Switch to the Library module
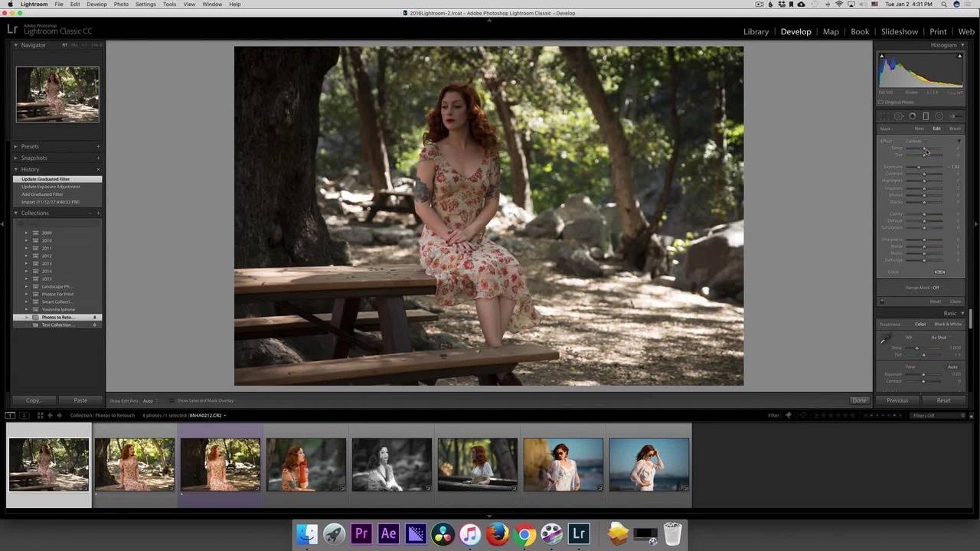Image resolution: width=980 pixels, height=551 pixels. point(756,31)
